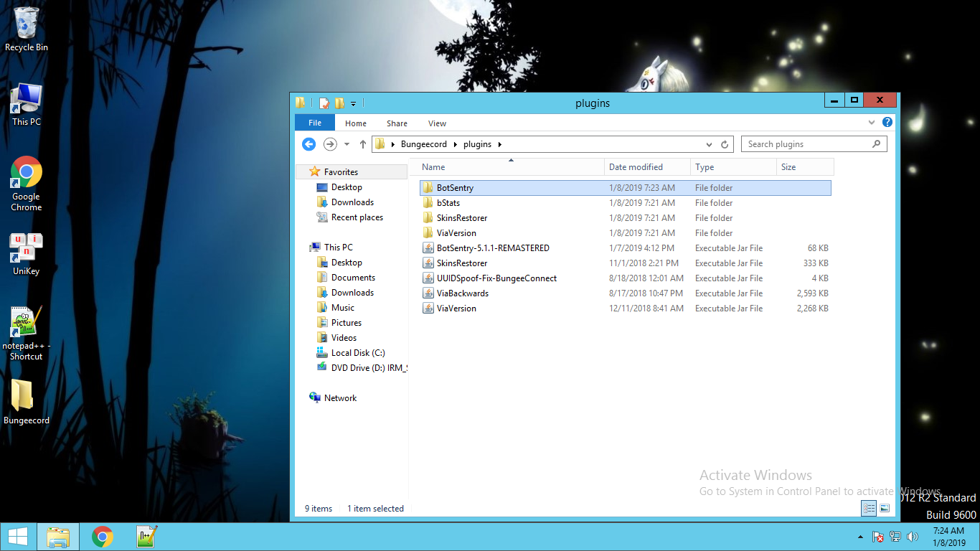Image resolution: width=980 pixels, height=551 pixels.
Task: Sort by the Date modified column
Action: point(636,167)
